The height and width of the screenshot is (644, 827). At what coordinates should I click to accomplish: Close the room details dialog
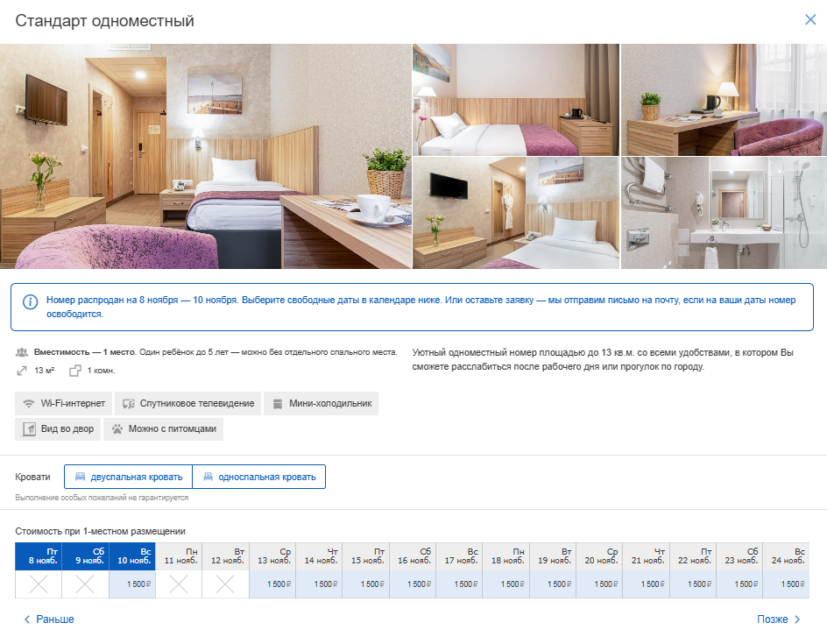(810, 20)
